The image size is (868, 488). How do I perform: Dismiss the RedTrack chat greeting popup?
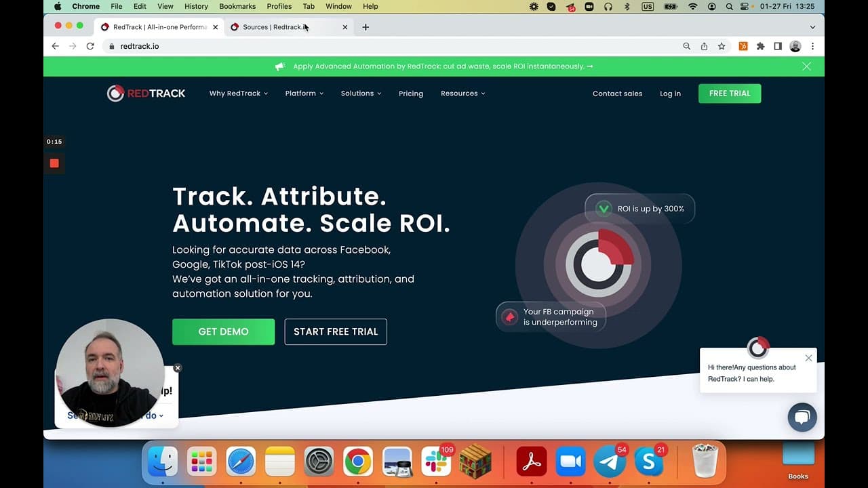point(808,358)
